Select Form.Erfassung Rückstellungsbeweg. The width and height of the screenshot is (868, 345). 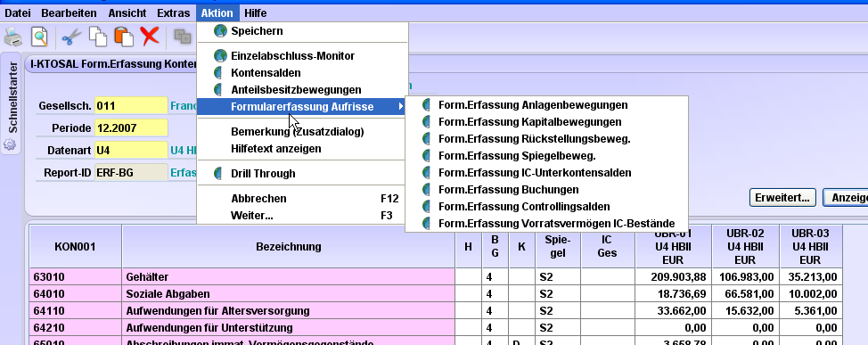pos(547,139)
